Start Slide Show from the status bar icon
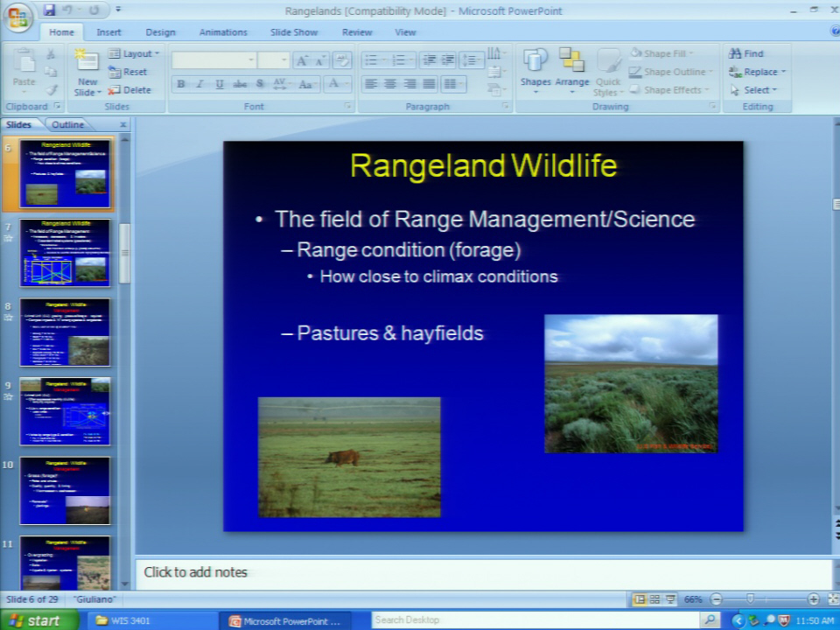Viewport: 840px width, 630px height. point(670,599)
